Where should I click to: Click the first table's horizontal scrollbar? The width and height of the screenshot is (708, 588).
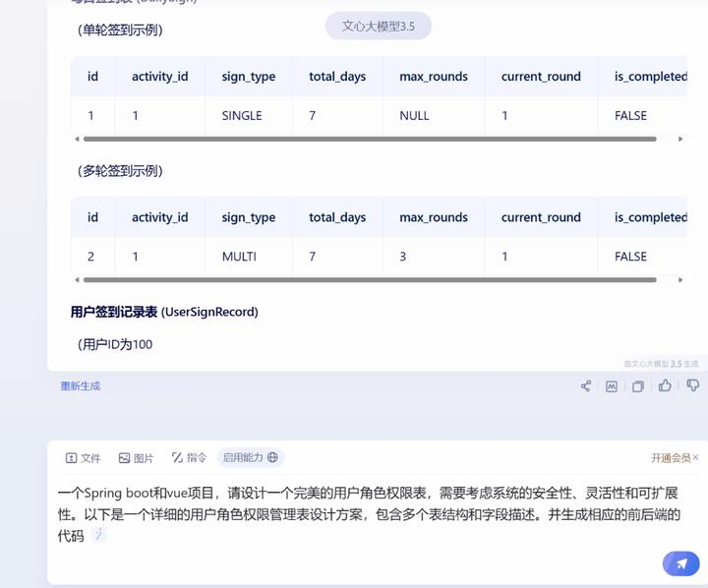pyautogui.click(x=370, y=139)
